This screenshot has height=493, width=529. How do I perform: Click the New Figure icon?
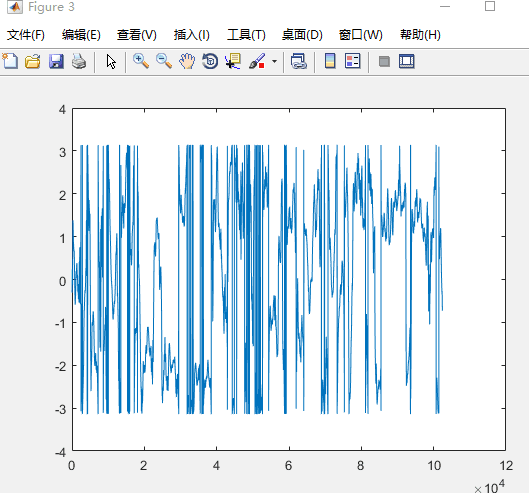pos(10,61)
